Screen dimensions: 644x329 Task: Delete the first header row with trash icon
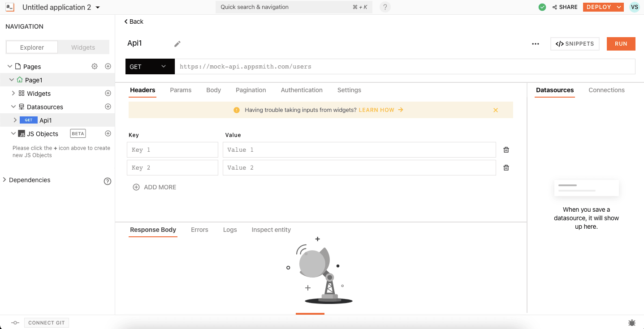506,150
